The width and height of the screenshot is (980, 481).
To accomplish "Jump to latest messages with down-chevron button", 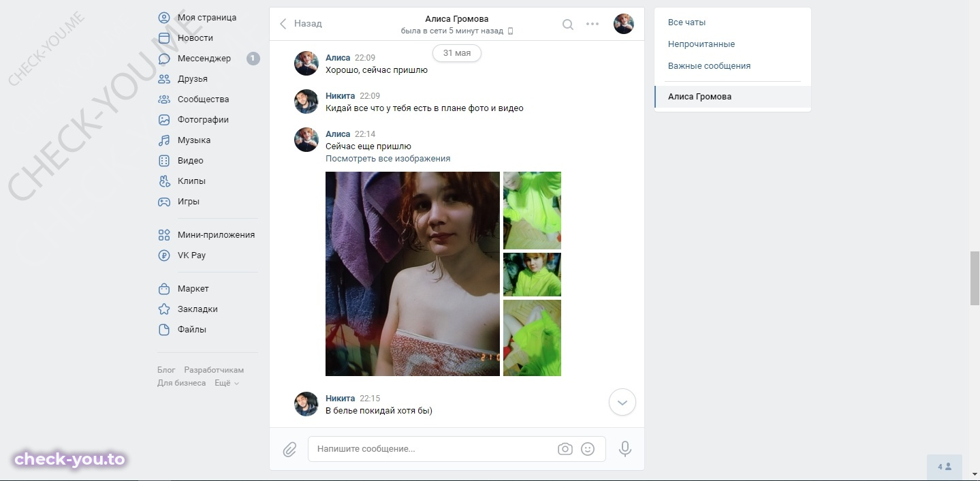I will [622, 402].
